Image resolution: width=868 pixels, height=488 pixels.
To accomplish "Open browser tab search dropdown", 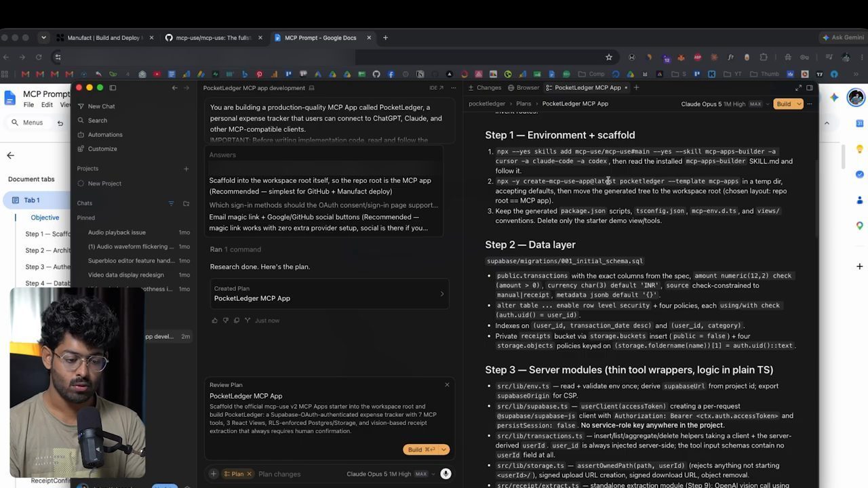I will click(43, 38).
